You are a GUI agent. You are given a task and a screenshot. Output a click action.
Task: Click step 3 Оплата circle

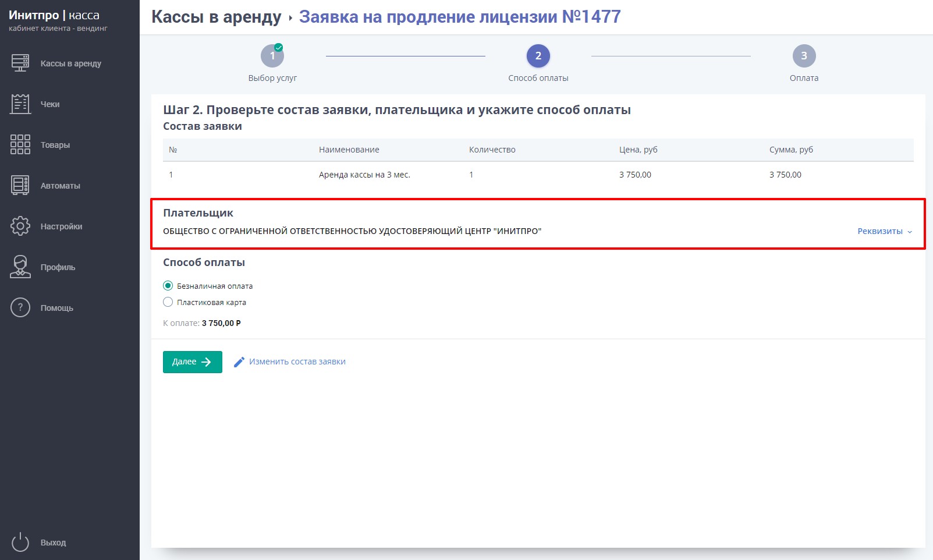[804, 56]
